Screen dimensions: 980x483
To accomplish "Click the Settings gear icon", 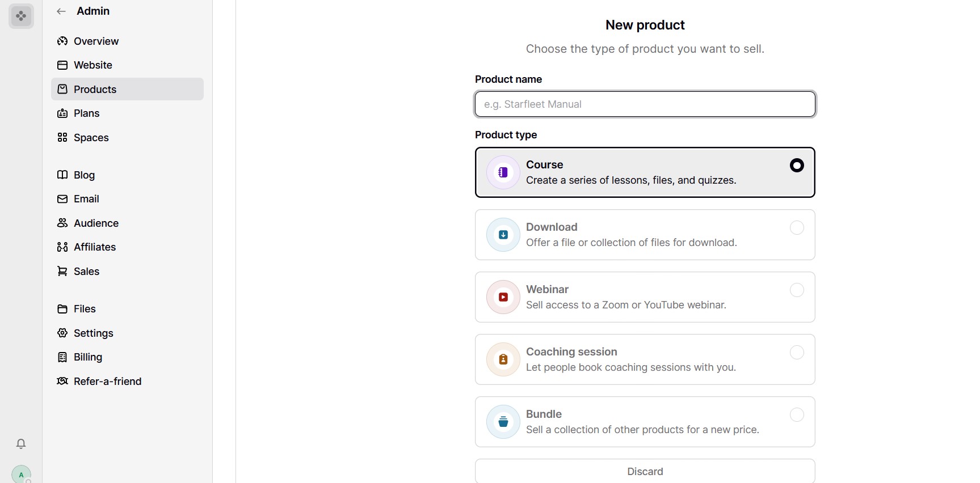I will point(62,333).
